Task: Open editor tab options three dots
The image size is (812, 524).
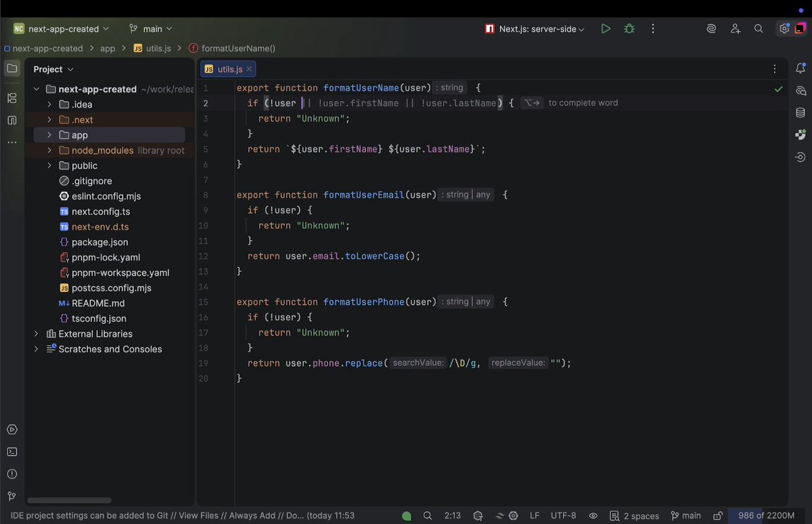Action: (x=775, y=69)
